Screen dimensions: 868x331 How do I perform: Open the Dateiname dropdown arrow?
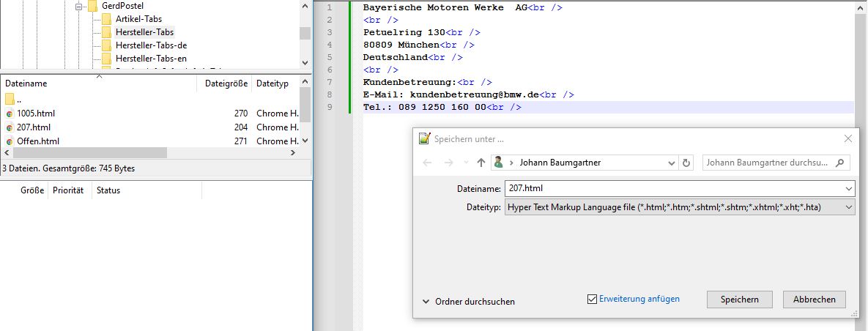point(849,189)
